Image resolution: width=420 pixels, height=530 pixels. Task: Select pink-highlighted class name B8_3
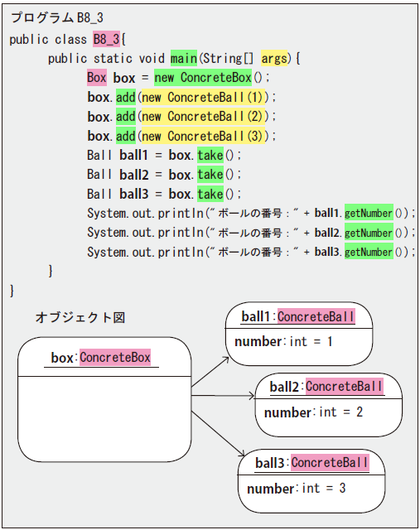coord(107,39)
